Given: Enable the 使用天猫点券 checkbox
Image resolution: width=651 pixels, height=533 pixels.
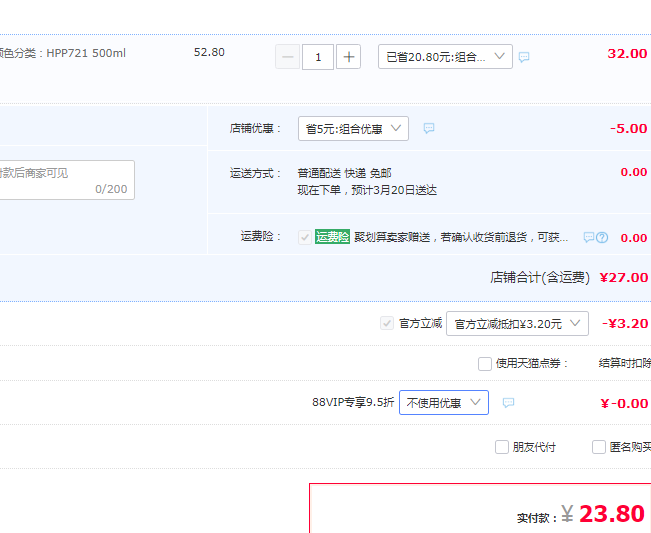Looking at the screenshot, I should (x=485, y=364).
